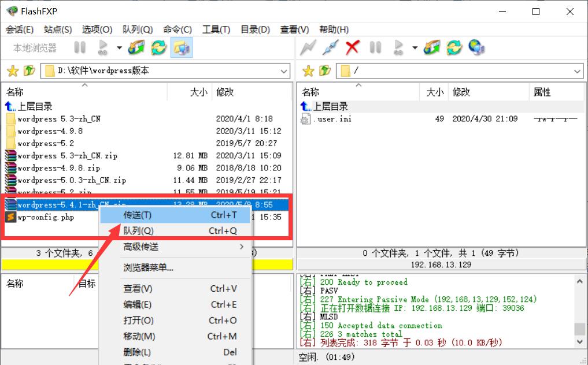Click the left pane favorites star
588x365 pixels.
[13, 70]
